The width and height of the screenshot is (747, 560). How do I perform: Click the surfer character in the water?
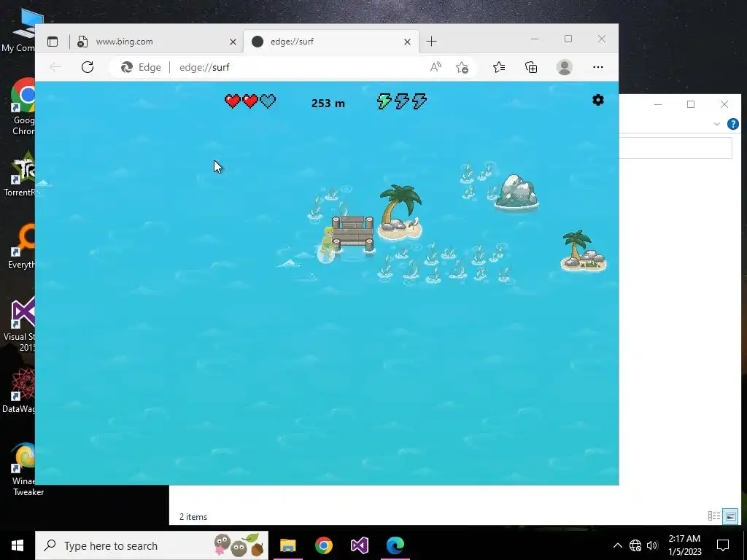pos(327,244)
